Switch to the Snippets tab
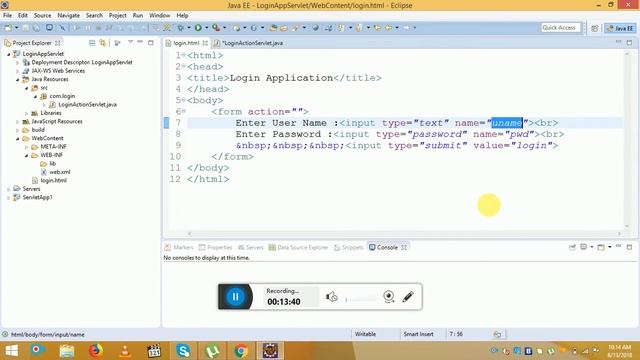640x360 pixels. pyautogui.click(x=349, y=247)
